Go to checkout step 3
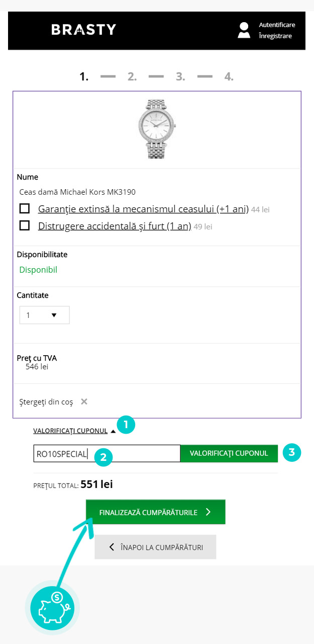This screenshot has height=644, width=314. [x=180, y=77]
